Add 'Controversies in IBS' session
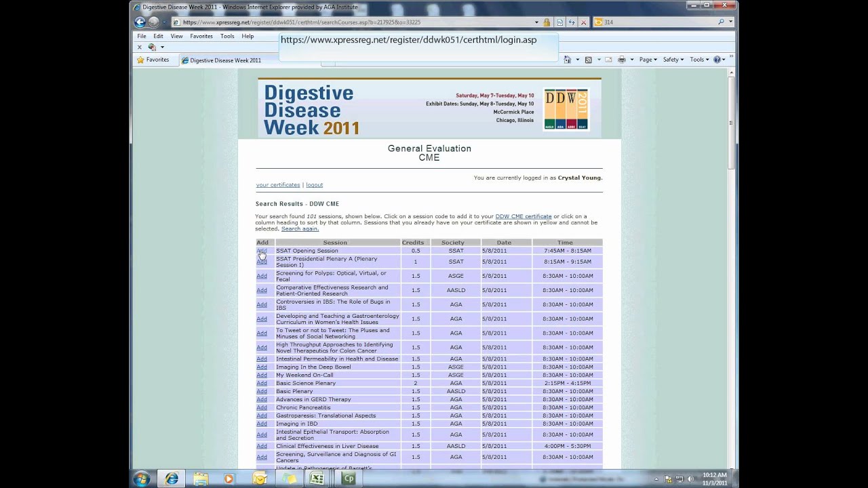Screen dimensions: 868x488 [262, 304]
